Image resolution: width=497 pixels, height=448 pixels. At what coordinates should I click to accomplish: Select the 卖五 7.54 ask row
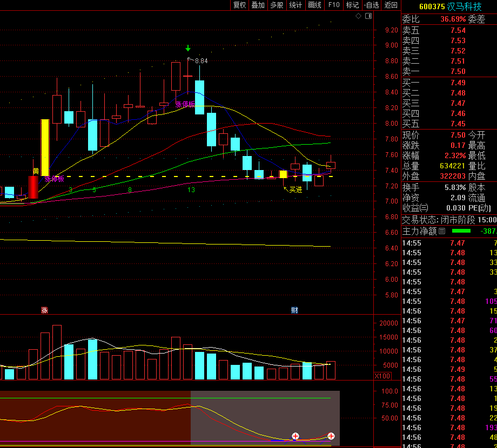[449, 30]
